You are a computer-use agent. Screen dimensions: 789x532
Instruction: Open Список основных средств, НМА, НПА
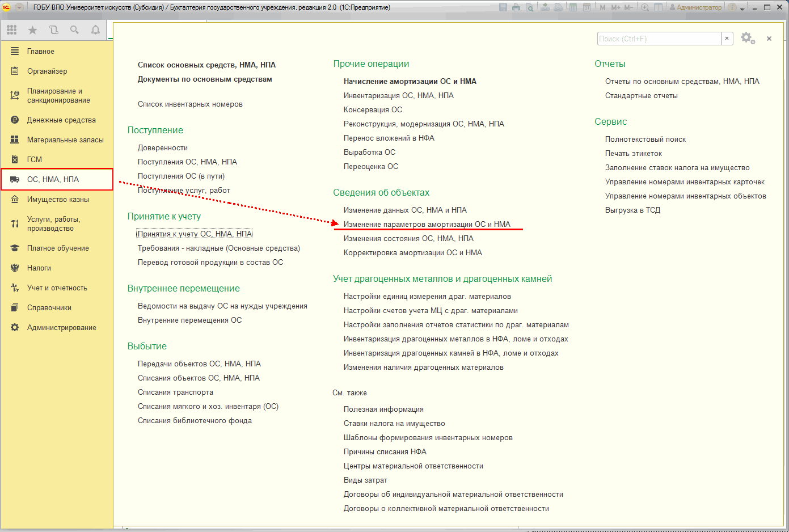[x=206, y=65]
